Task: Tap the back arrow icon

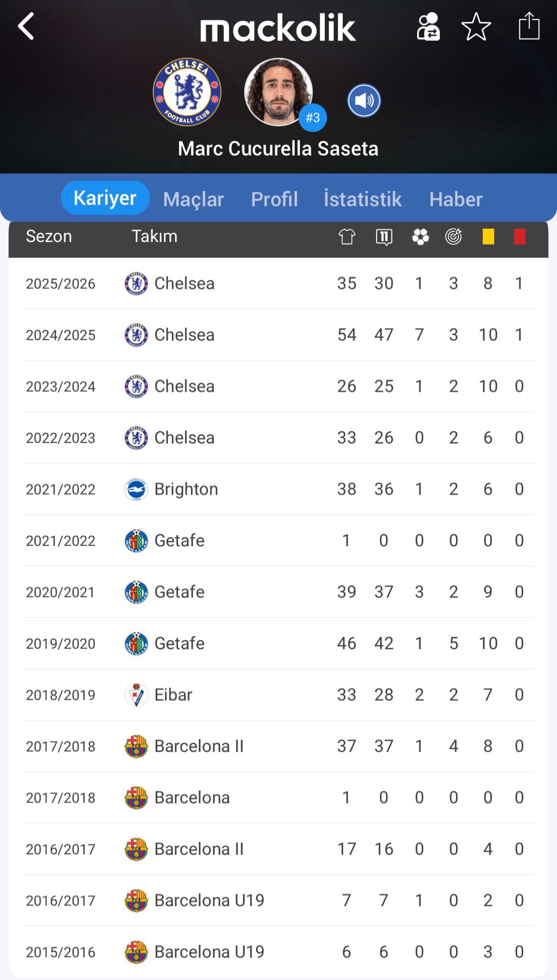Action: (26, 26)
